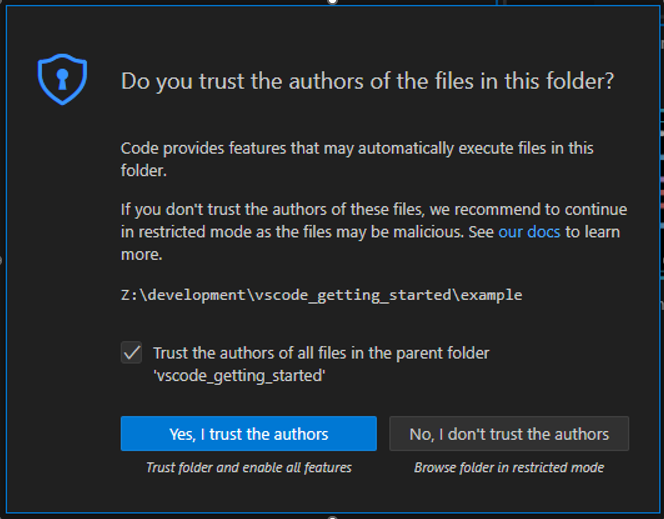Click the word 'malicious' in the warning
The width and height of the screenshot is (664, 519).
tap(453, 232)
